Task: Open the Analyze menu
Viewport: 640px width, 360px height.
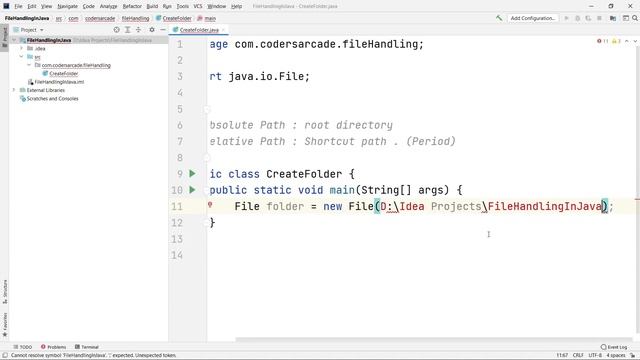Action: tap(108, 6)
